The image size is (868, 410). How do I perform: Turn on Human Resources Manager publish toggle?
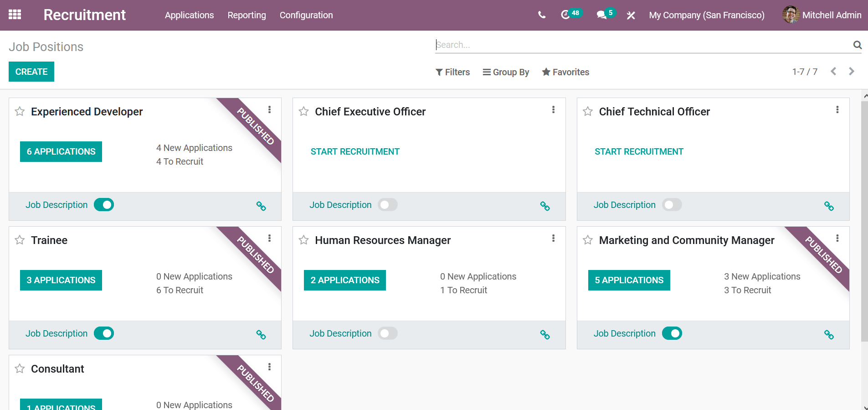click(388, 333)
